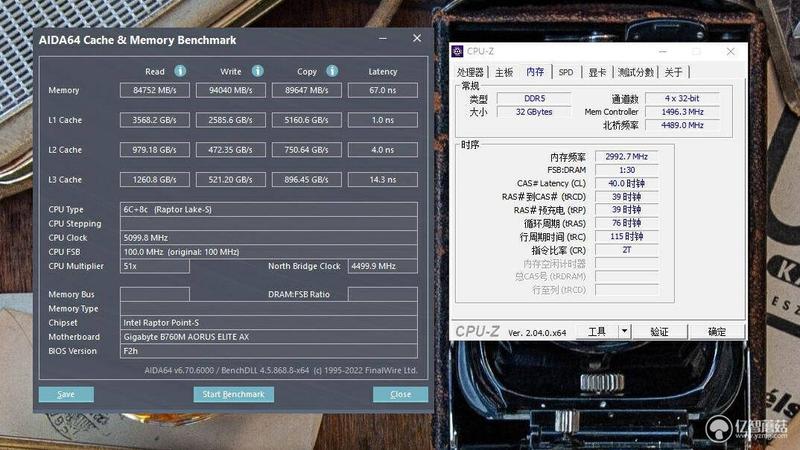Click the 内存频率 value 2992.7 MHz
This screenshot has width=800, height=450.
tap(627, 157)
